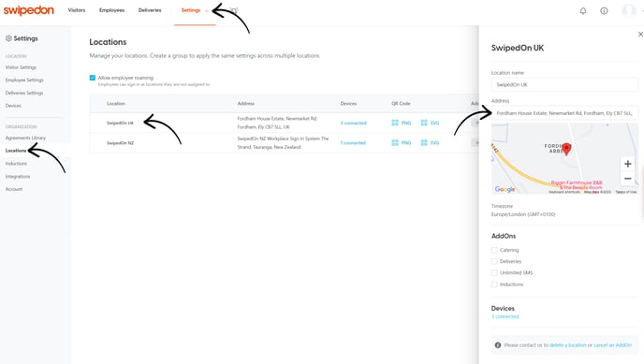Select Locations in the sidebar
This screenshot has height=364, width=644.
click(16, 151)
